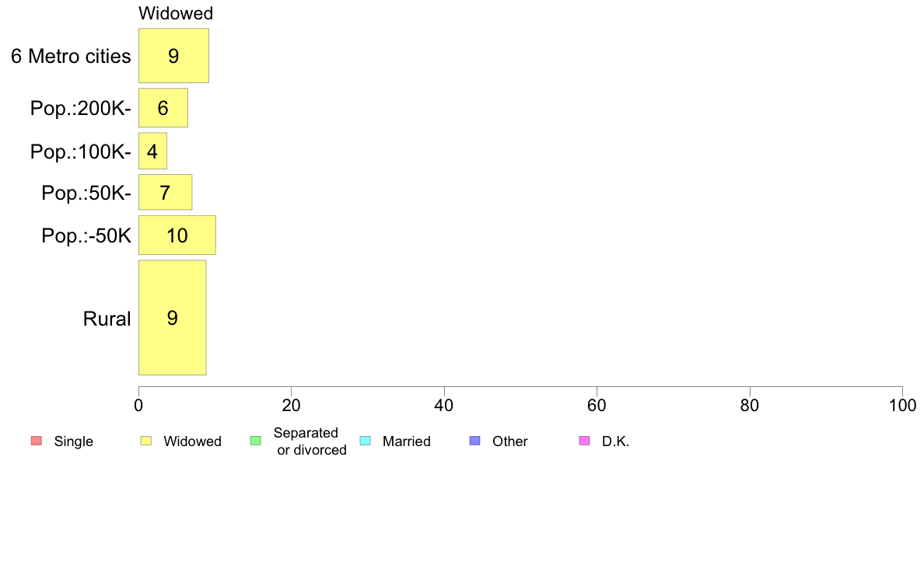Image resolution: width=924 pixels, height=572 pixels.
Task: Click the red Single legend swatch
Action: (x=37, y=441)
